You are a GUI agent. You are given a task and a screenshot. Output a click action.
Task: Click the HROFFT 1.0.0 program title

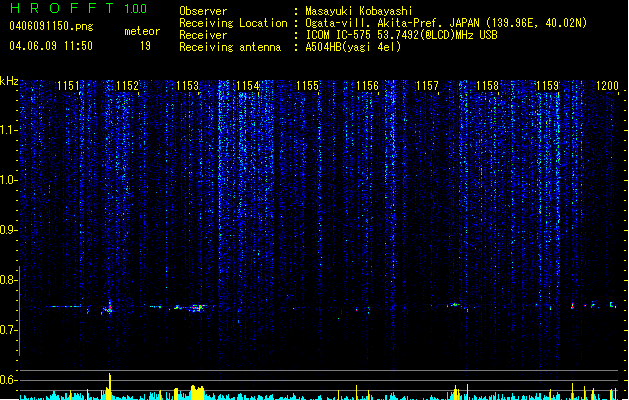point(78,8)
